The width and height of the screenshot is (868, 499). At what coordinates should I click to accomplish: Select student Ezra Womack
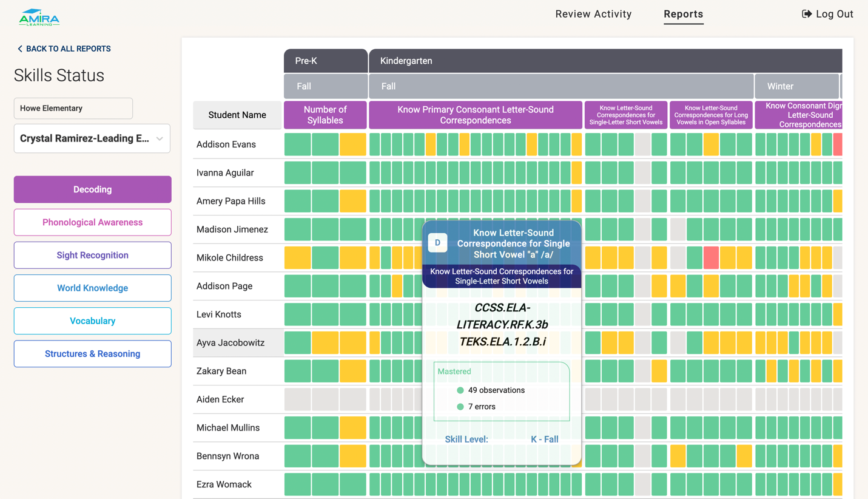tap(224, 484)
